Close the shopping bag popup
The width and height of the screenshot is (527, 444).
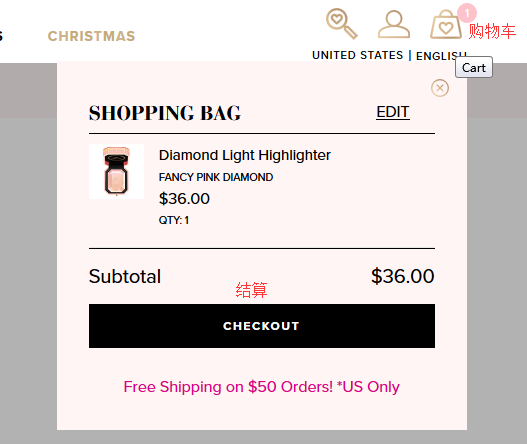click(440, 88)
